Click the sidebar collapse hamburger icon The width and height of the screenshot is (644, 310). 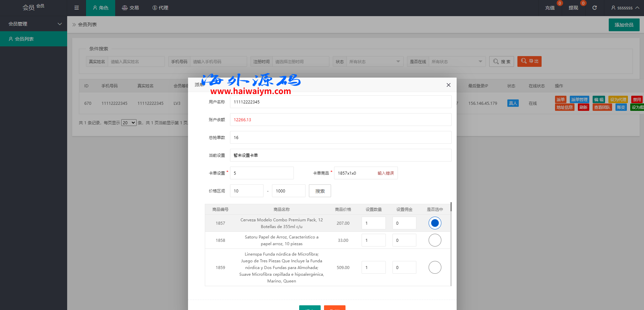coord(77,8)
